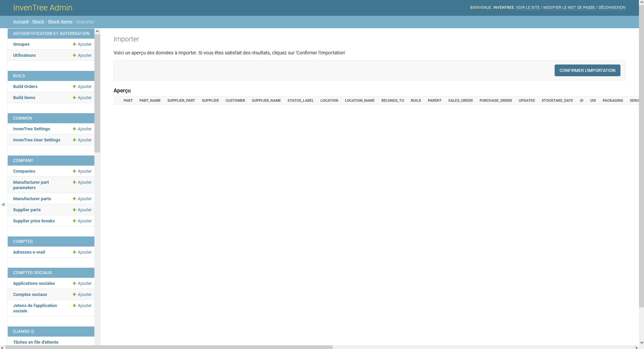
Task: Click the plus icon to add a Groupe
Action: [74, 44]
